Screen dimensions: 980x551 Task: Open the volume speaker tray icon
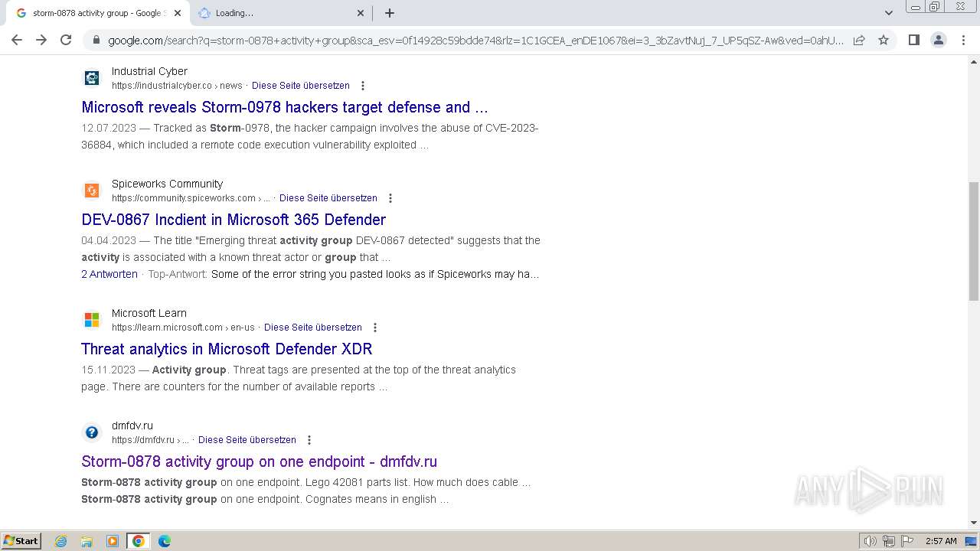click(x=871, y=541)
